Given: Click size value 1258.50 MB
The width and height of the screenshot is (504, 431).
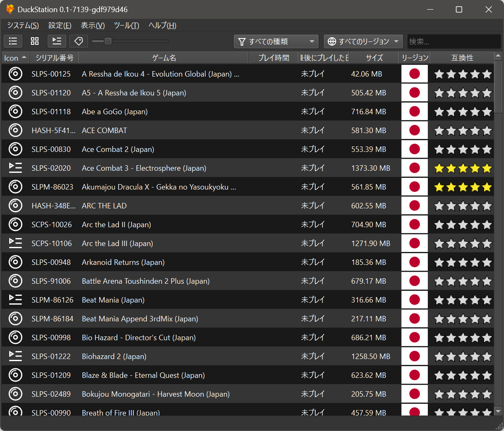Looking at the screenshot, I should click(371, 357).
